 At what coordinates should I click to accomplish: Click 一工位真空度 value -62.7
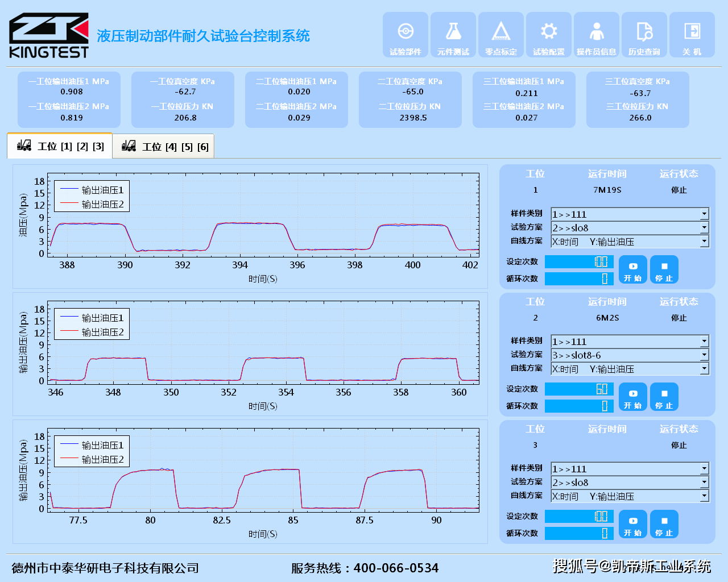coord(185,92)
